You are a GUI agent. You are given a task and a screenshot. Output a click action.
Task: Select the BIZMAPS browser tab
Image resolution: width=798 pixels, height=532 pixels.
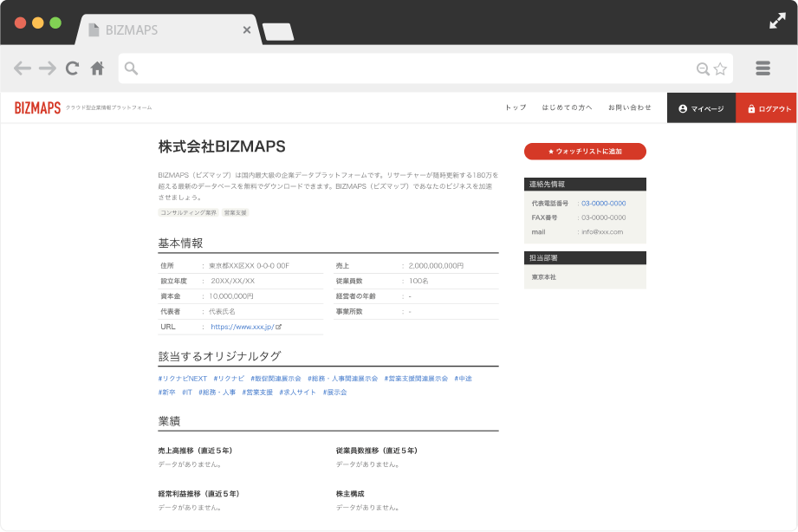(168, 30)
